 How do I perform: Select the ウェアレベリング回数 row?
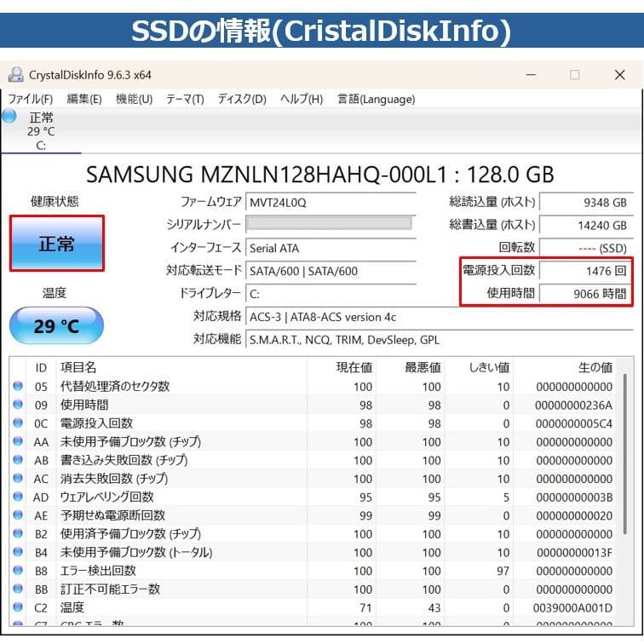click(x=313, y=497)
